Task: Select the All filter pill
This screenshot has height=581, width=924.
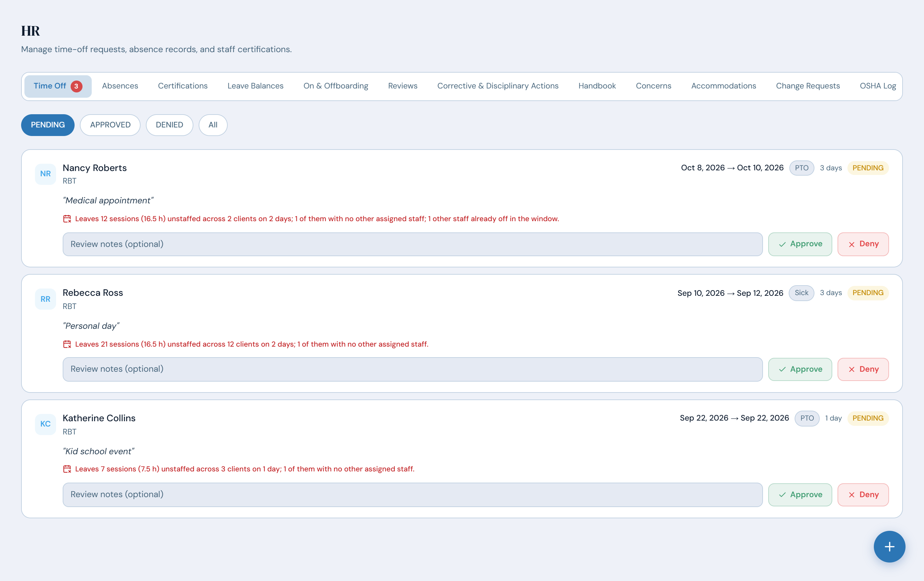Action: click(213, 125)
